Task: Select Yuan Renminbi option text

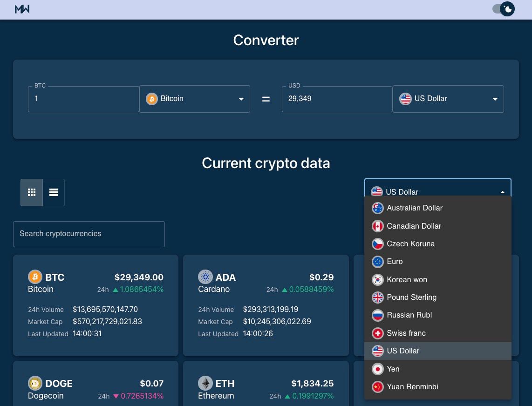Action: click(412, 386)
